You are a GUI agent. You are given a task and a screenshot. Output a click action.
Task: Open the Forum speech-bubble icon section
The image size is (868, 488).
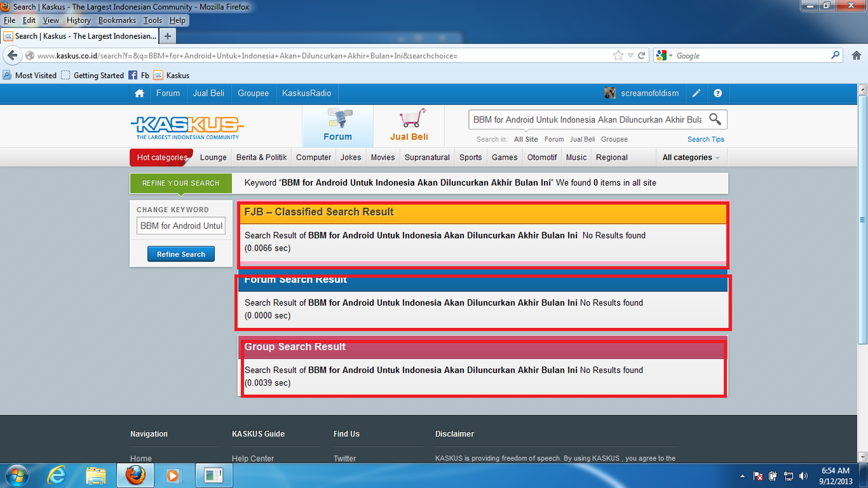(x=338, y=125)
